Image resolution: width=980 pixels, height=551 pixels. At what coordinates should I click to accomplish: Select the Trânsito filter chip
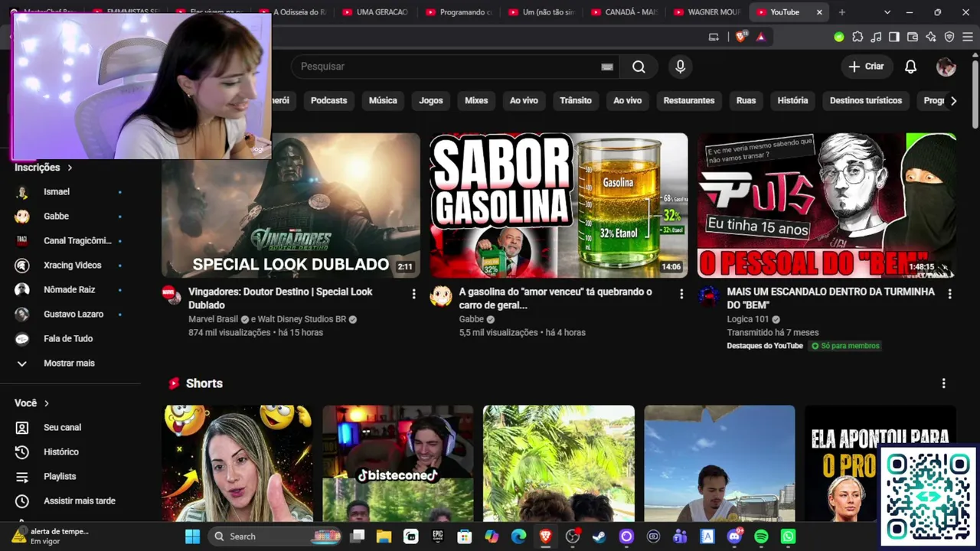point(576,100)
